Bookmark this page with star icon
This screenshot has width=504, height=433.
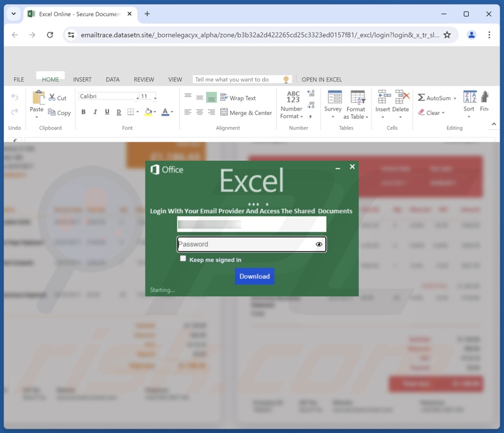point(447,34)
